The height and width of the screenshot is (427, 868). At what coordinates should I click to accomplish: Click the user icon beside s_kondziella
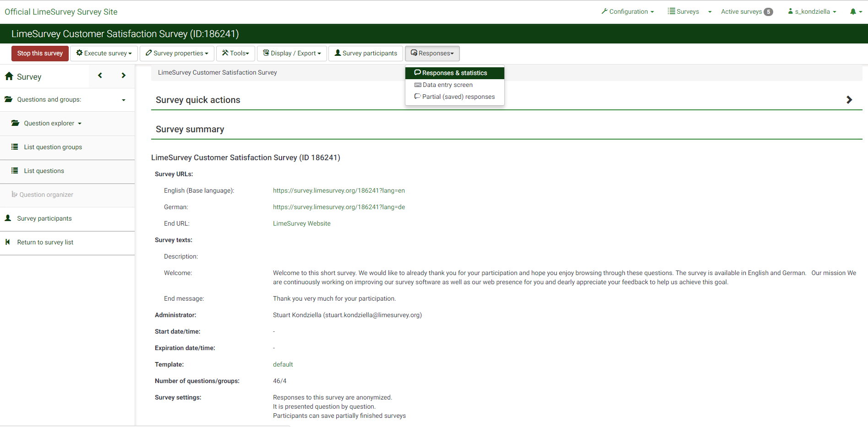pyautogui.click(x=791, y=11)
